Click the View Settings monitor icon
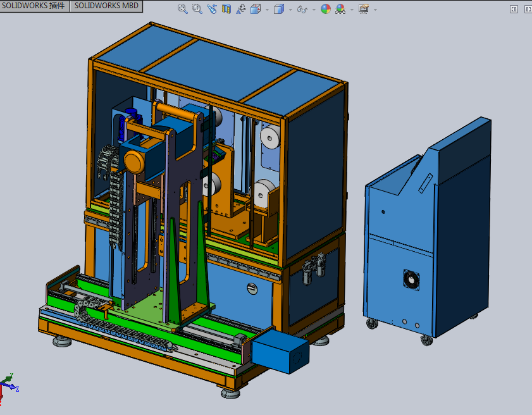Viewport: 532px width, 415px height. (x=363, y=9)
